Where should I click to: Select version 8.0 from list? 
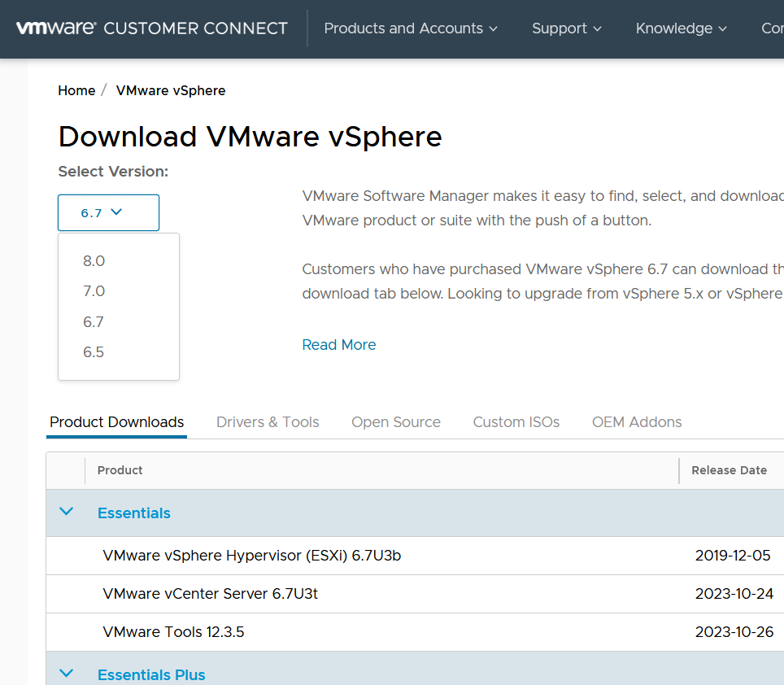(x=94, y=261)
